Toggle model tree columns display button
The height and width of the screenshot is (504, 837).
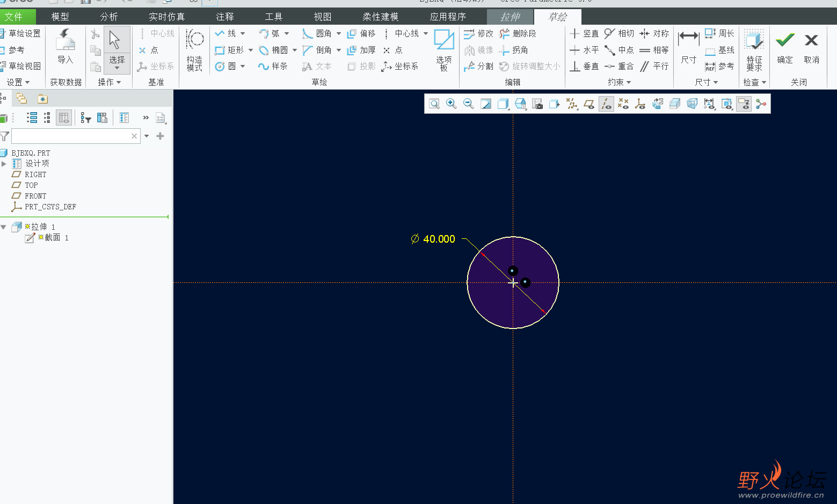(x=64, y=118)
